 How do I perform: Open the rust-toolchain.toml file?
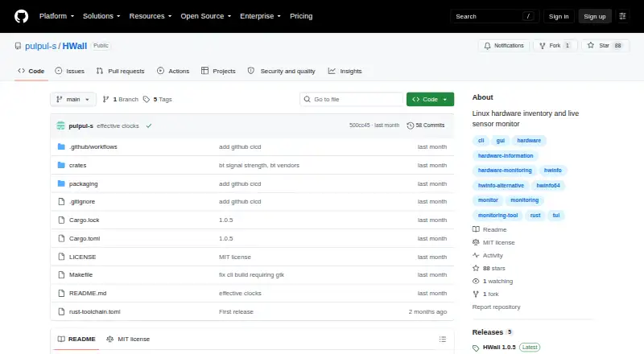95,311
